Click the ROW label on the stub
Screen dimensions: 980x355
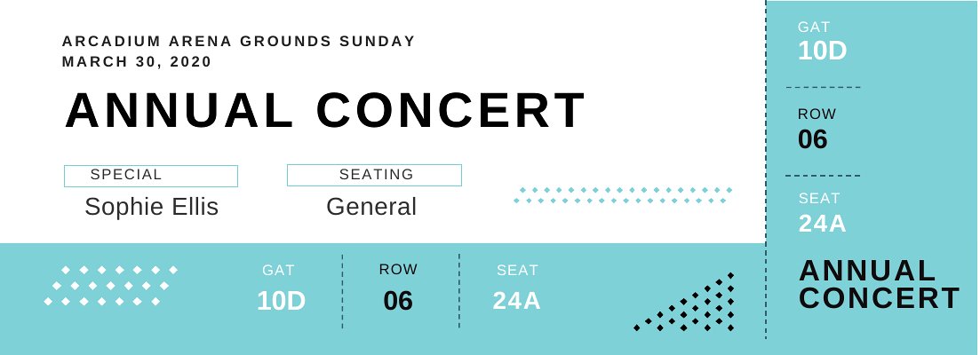click(x=817, y=114)
